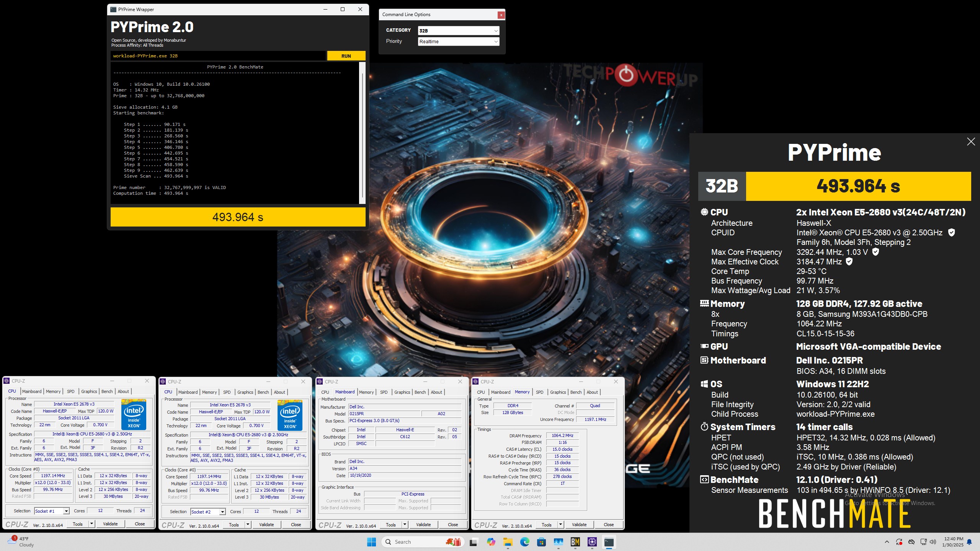
Task: Open Microsoft Edge from taskbar
Action: click(x=524, y=542)
